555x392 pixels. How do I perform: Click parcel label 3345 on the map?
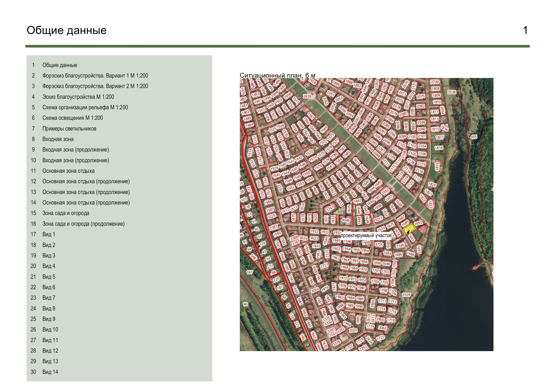click(400, 246)
